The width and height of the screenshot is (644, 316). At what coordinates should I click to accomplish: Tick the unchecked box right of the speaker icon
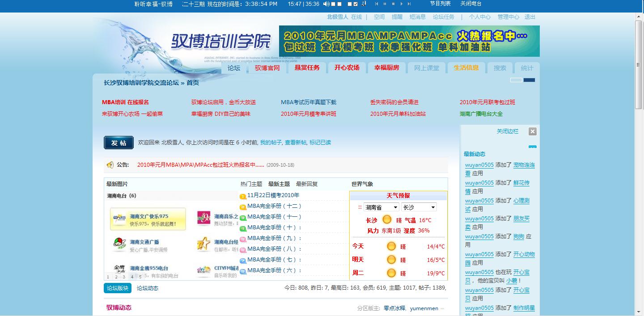[333, 4]
